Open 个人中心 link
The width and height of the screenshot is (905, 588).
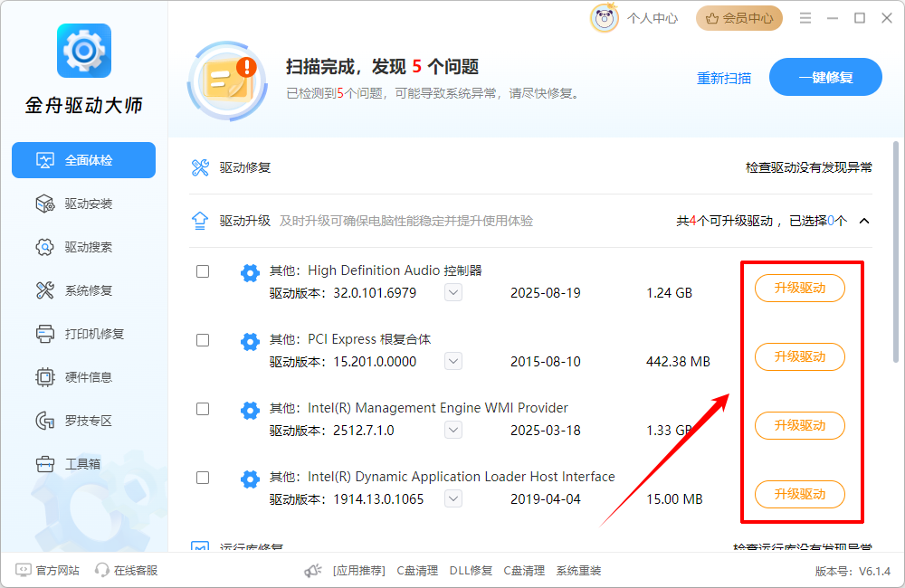tap(653, 18)
